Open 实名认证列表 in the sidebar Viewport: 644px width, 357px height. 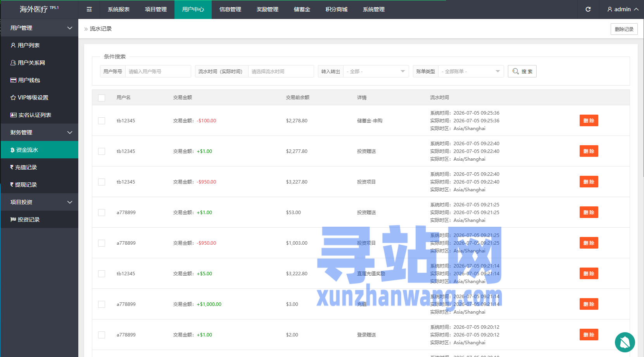point(39,115)
